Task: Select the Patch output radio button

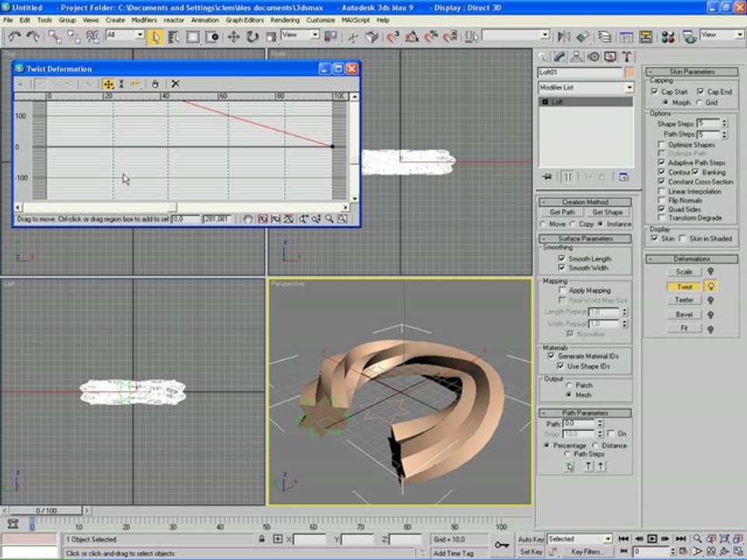Action: tap(569, 385)
